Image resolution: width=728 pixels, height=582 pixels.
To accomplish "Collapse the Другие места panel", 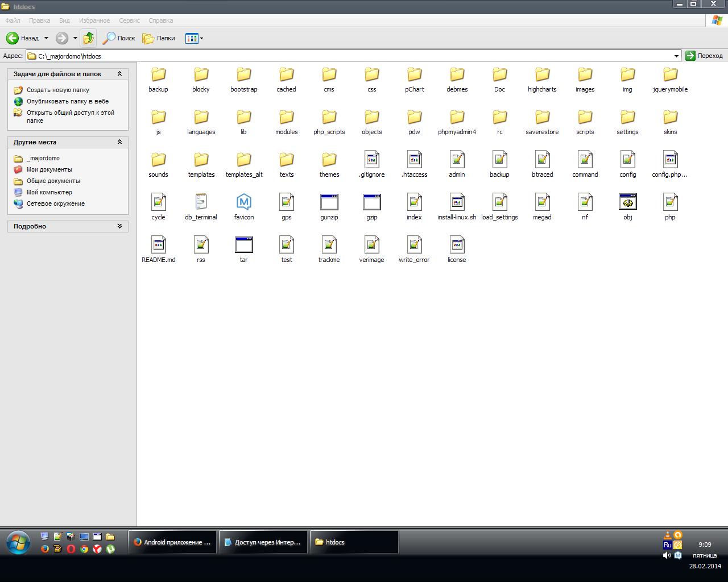I will 119,142.
